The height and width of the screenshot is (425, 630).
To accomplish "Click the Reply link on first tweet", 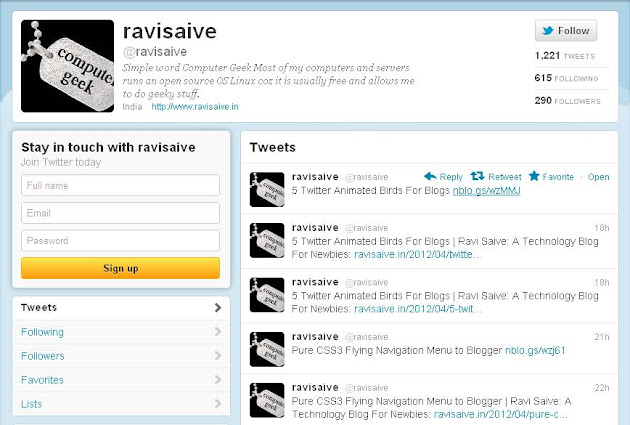I will (451, 177).
